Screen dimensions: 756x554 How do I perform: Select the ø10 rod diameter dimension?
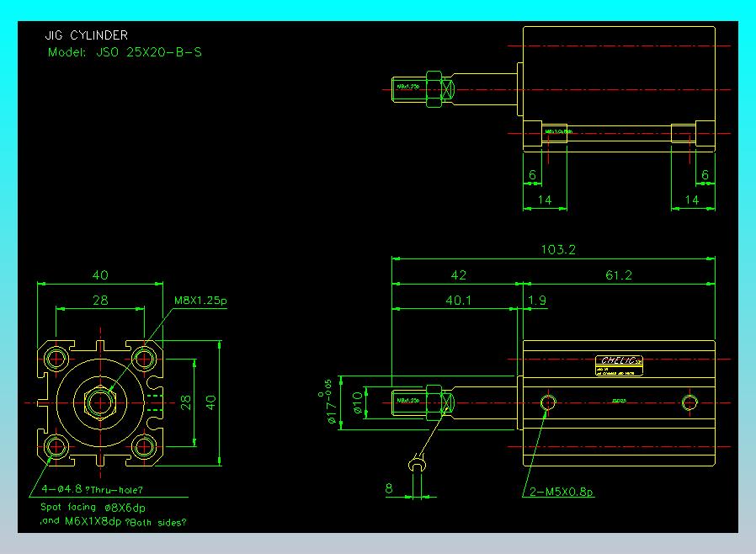tap(357, 402)
